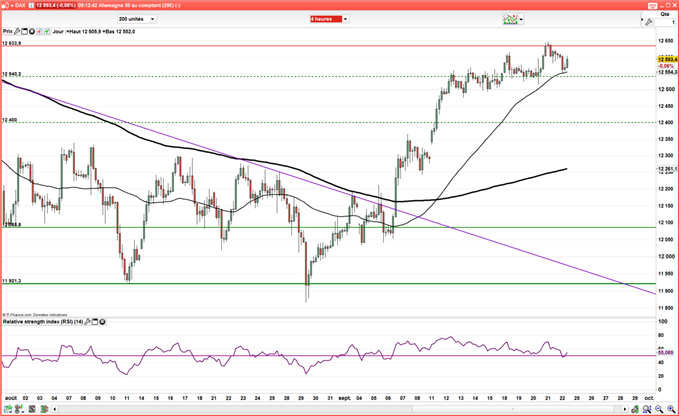679x416 pixels.
Task: Open the trading settings wrench near Qté
Action: click(648, 22)
